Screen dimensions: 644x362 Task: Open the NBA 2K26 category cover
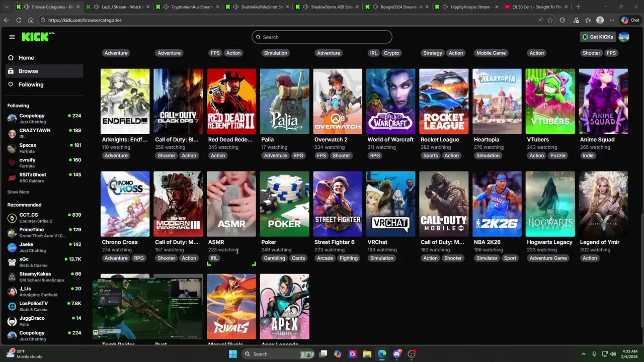497,204
